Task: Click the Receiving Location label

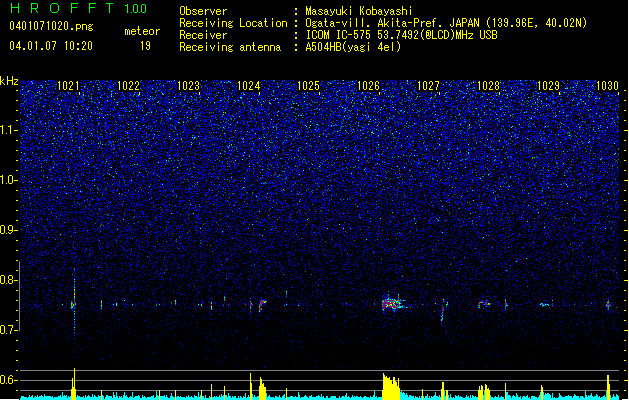Action: pos(233,23)
